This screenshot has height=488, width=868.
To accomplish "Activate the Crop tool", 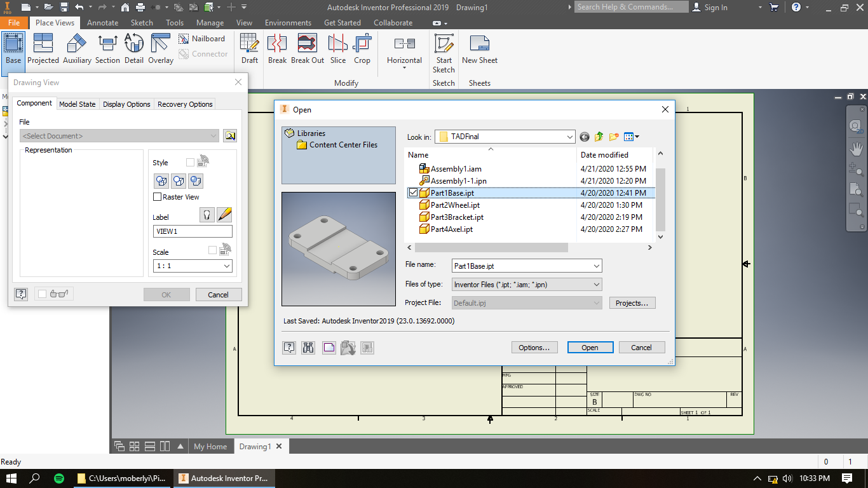I will (362, 49).
